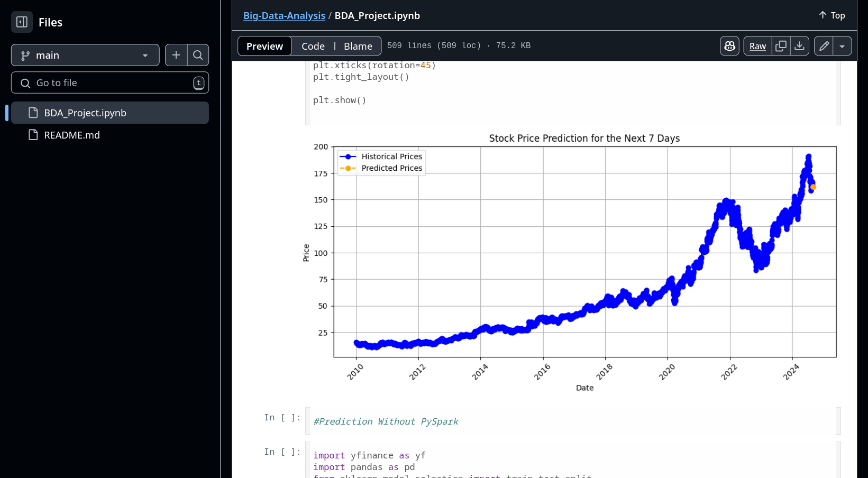868x478 pixels.
Task: Copy raw file contents icon
Action: pos(781,46)
